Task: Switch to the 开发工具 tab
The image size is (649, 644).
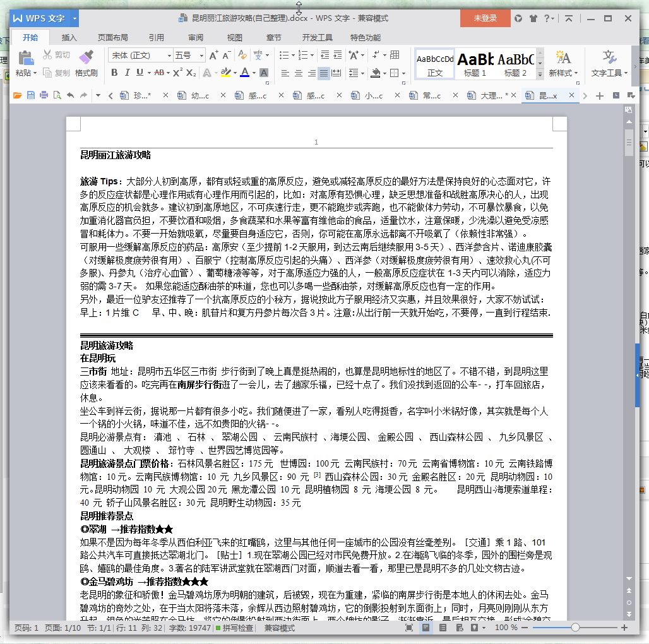Action: coord(317,38)
